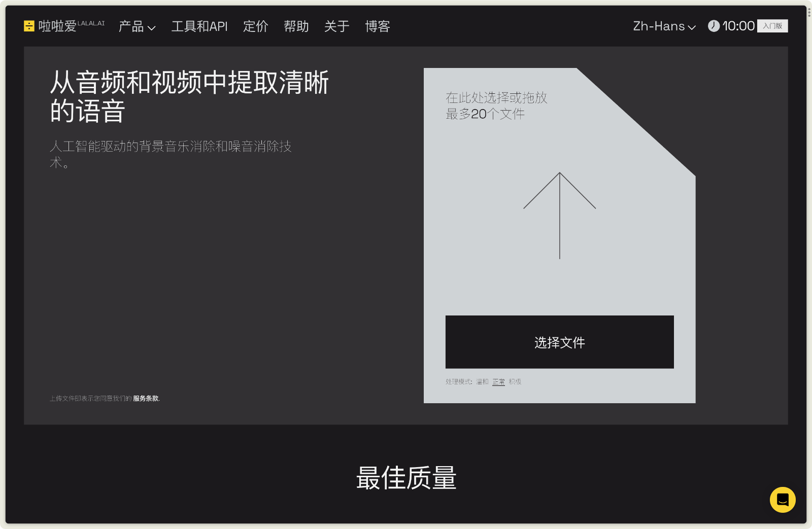Click the vertical three-dot menu icon
This screenshot has height=529, width=812.
pos(809,12)
